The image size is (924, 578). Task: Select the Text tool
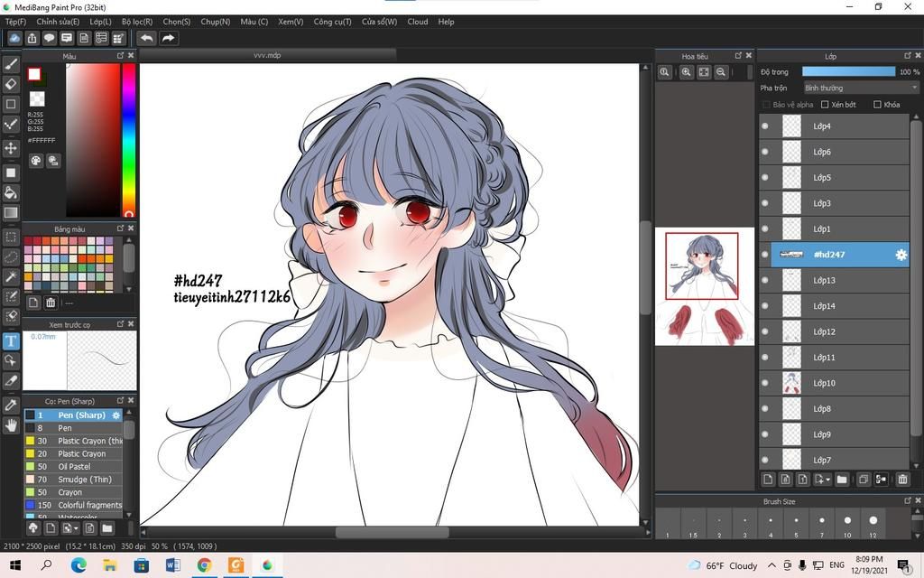tap(11, 340)
